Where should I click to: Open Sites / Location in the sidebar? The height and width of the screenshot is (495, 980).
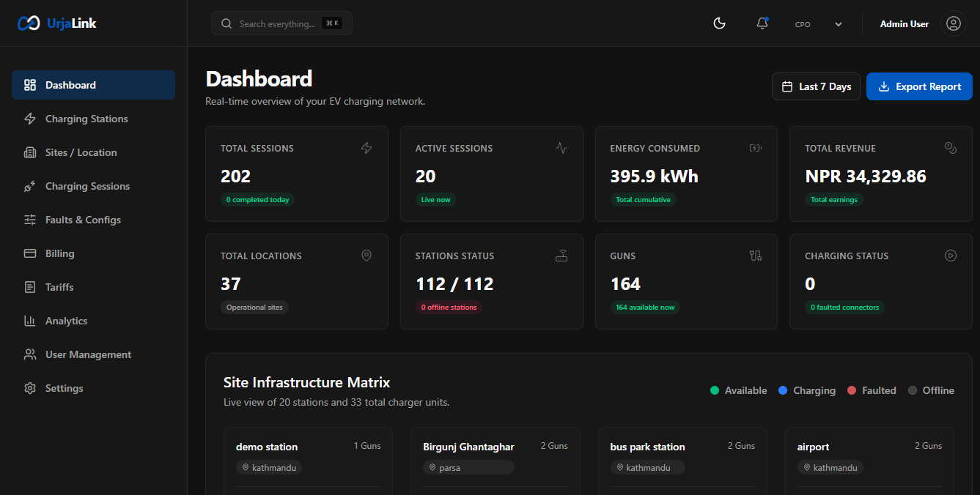click(93, 152)
